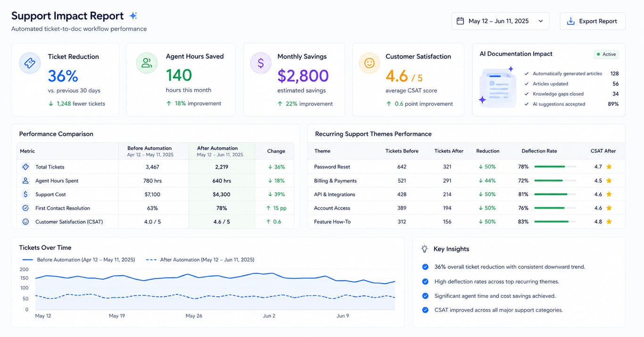Click the Support Cost dollar icon
Viewport: 644px width, 337px height.
(x=25, y=194)
